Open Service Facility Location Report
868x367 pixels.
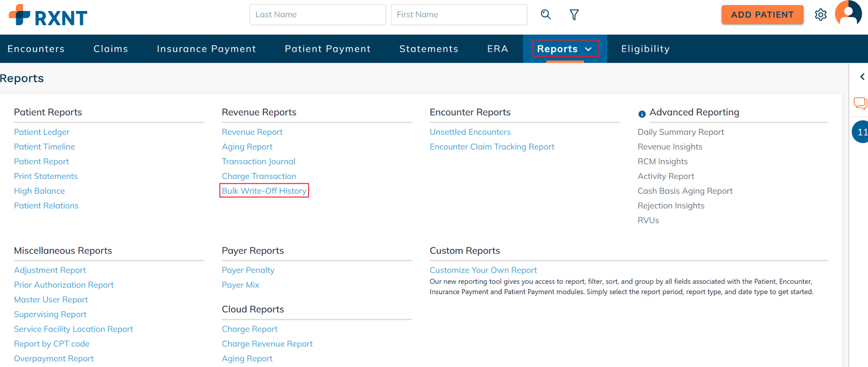tap(73, 329)
